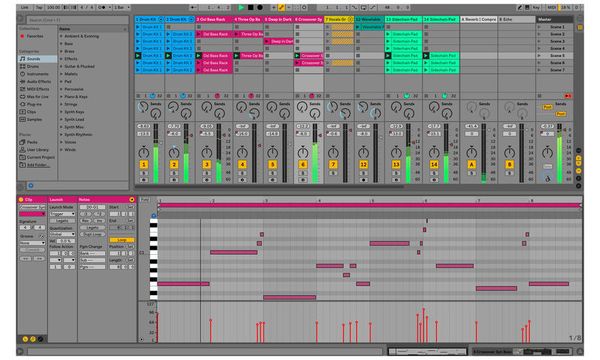The image size is (600, 360).
Task: Toggle the Link button in the top bar
Action: 24,7
